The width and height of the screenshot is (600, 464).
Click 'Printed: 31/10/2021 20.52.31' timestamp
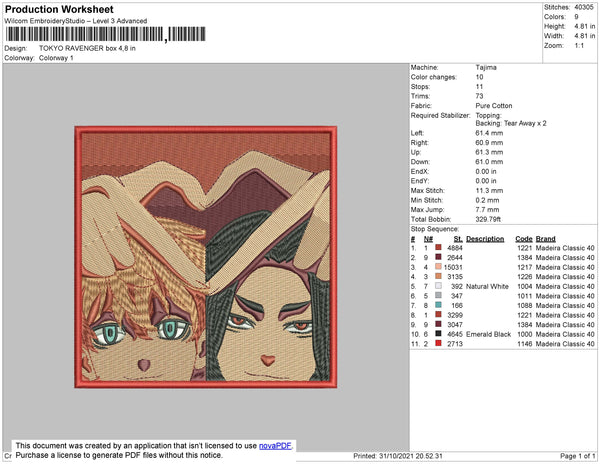point(398,456)
